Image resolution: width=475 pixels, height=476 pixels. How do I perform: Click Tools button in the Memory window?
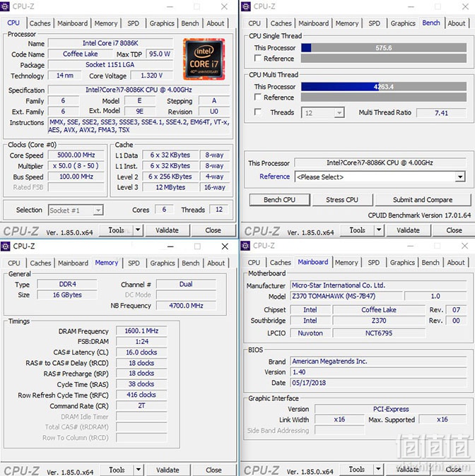click(x=117, y=470)
